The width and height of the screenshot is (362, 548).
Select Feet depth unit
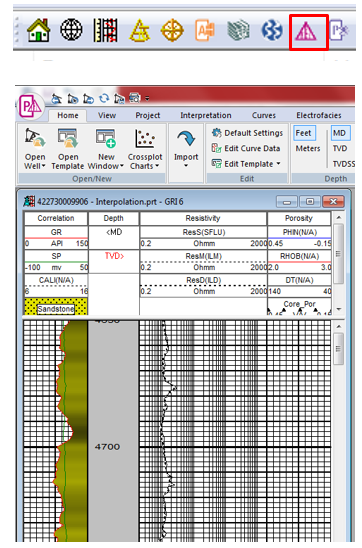(x=304, y=133)
